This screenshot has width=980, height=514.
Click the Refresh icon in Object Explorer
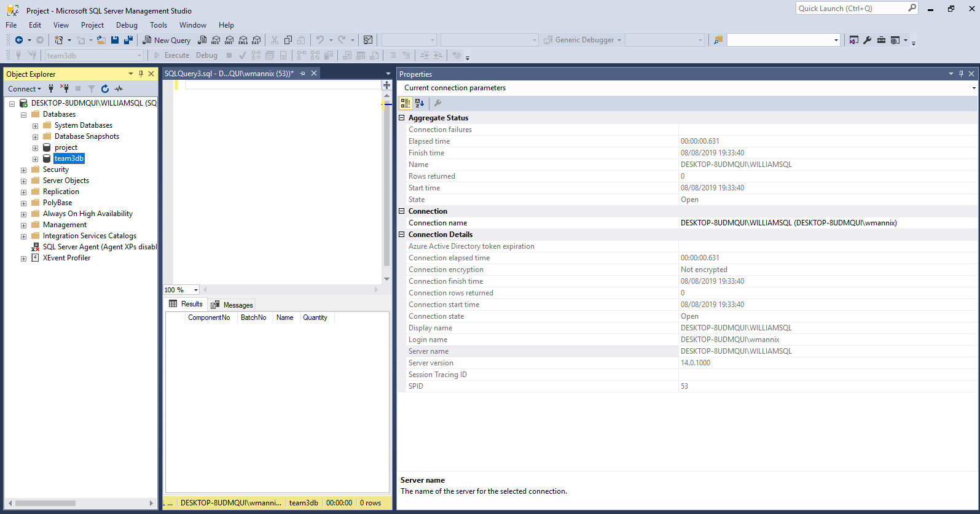point(105,88)
